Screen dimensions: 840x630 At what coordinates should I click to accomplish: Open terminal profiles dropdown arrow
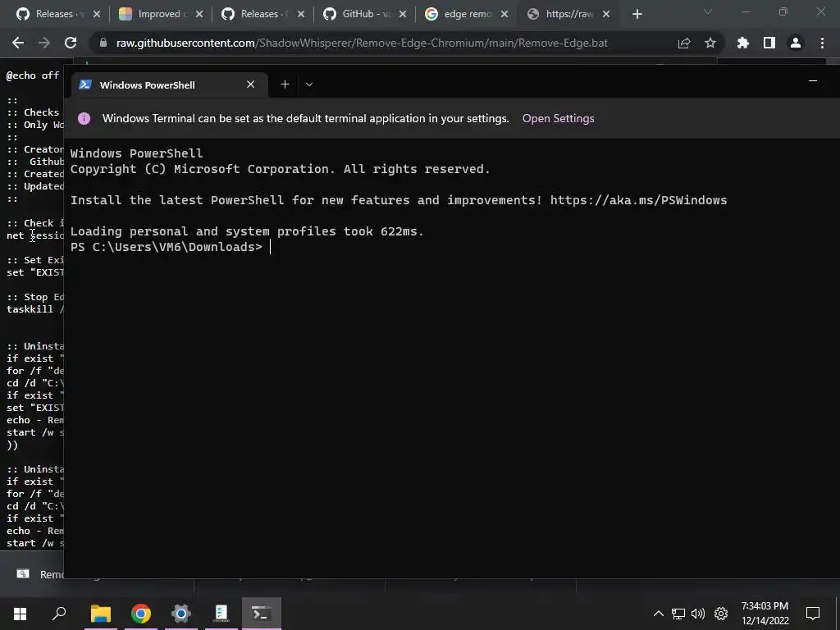tap(309, 84)
